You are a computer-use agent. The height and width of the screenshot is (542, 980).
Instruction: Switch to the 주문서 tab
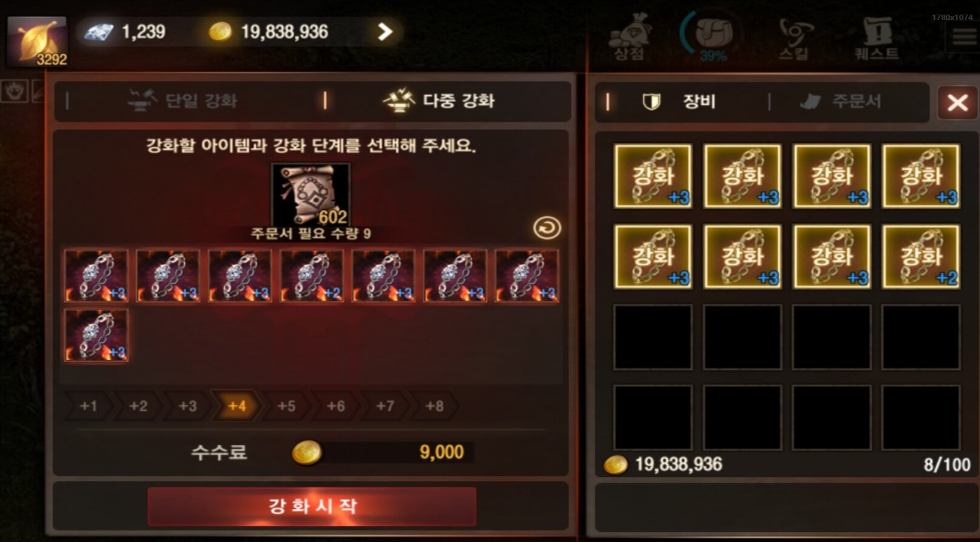click(841, 101)
